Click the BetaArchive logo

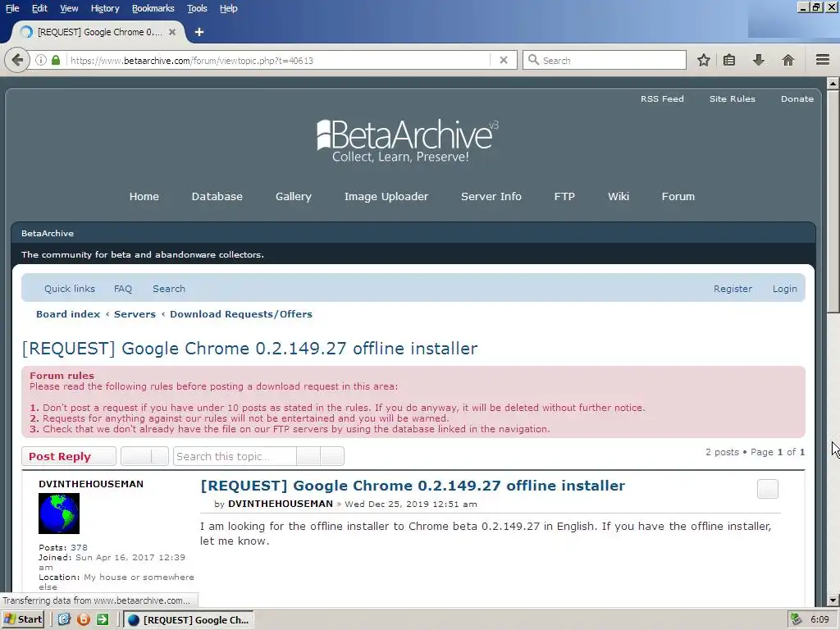point(408,141)
